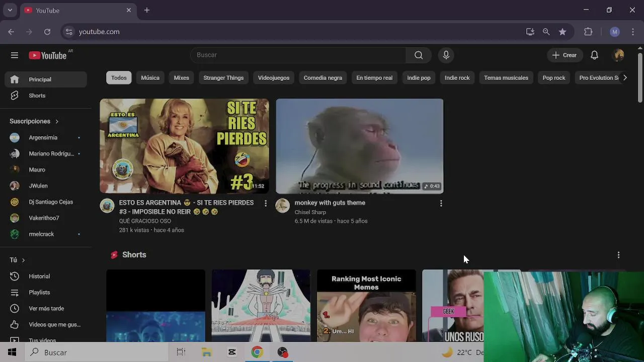Click the Crear button

(x=565, y=55)
